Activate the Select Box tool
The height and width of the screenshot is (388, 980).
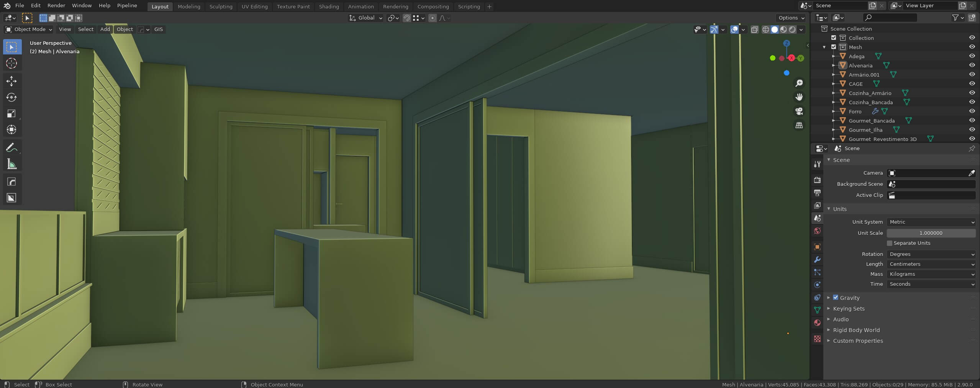pos(11,47)
